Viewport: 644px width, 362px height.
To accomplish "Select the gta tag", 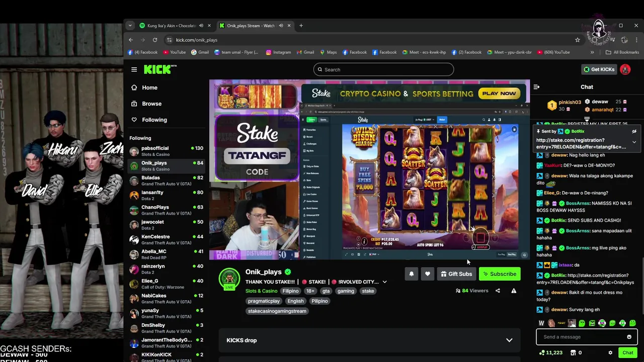I will tap(326, 291).
